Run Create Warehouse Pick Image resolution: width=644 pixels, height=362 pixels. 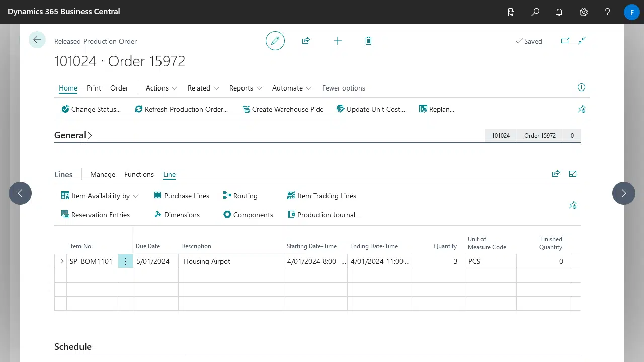[x=282, y=109]
